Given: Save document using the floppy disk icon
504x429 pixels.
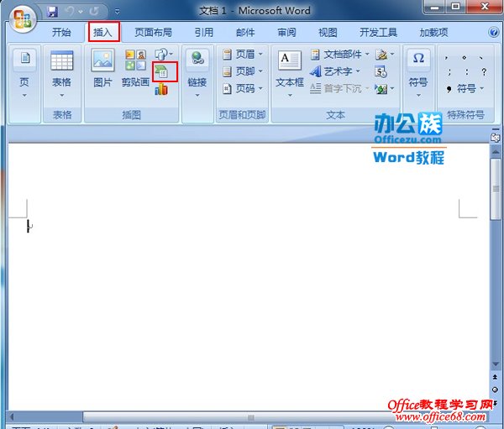Looking at the screenshot, I should coord(52,12).
